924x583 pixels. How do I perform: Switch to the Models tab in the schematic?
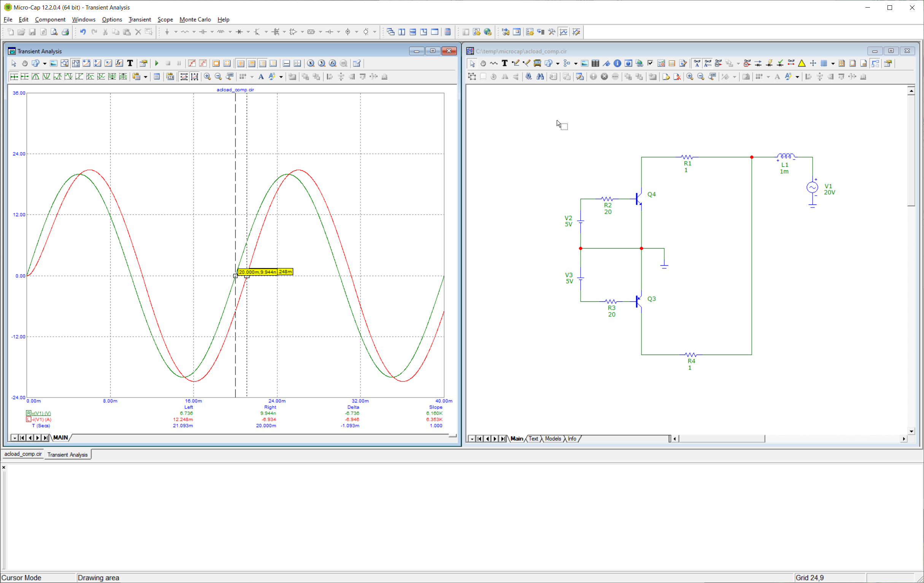[x=552, y=439]
